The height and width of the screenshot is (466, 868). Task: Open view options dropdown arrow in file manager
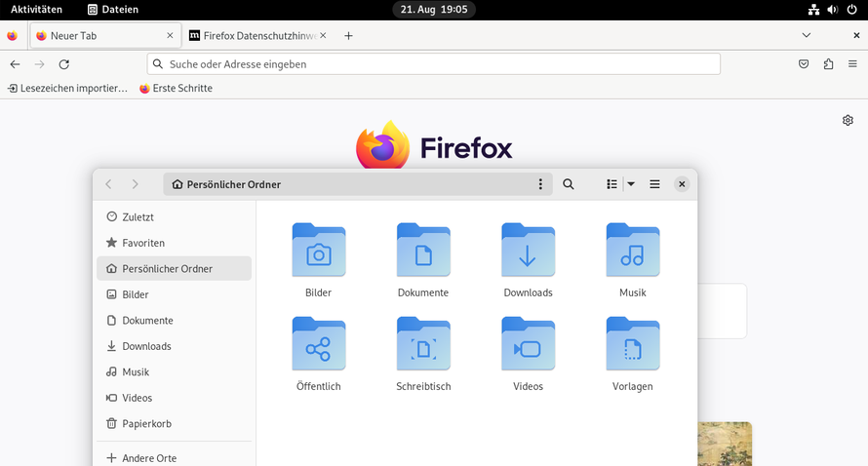630,184
